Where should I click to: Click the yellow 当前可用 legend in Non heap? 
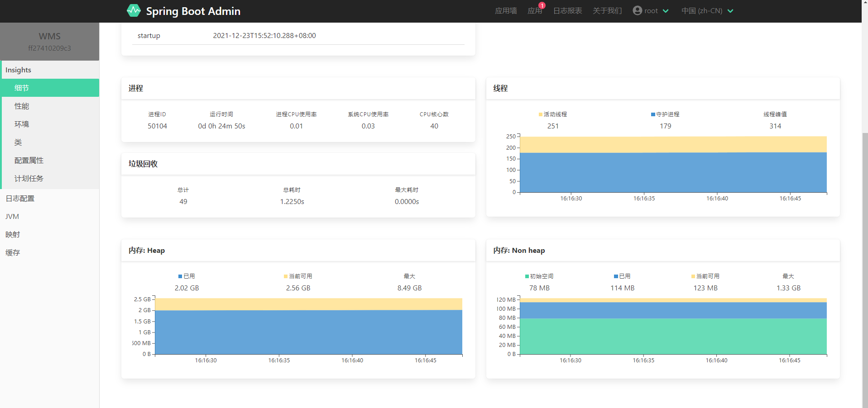[x=693, y=276]
